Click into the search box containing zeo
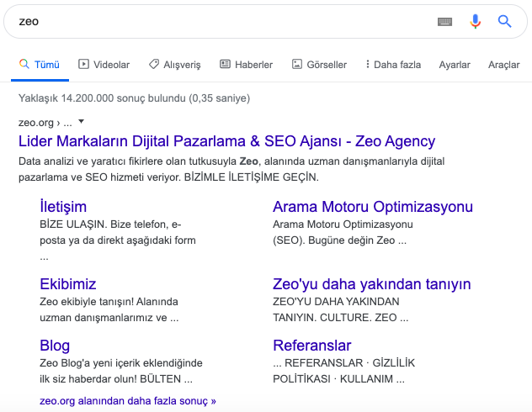532x412 pixels. pyautogui.click(x=221, y=21)
